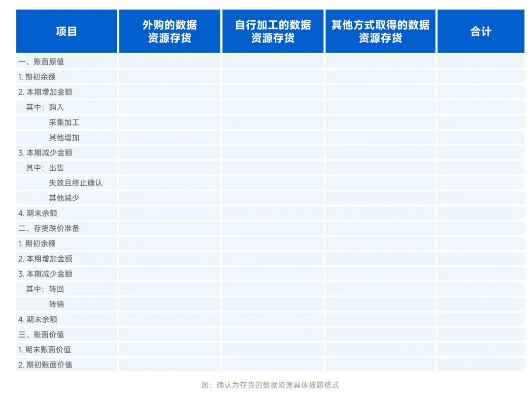Select the 采集加工 row label
This screenshot has height=399, width=532.
[x=64, y=123]
